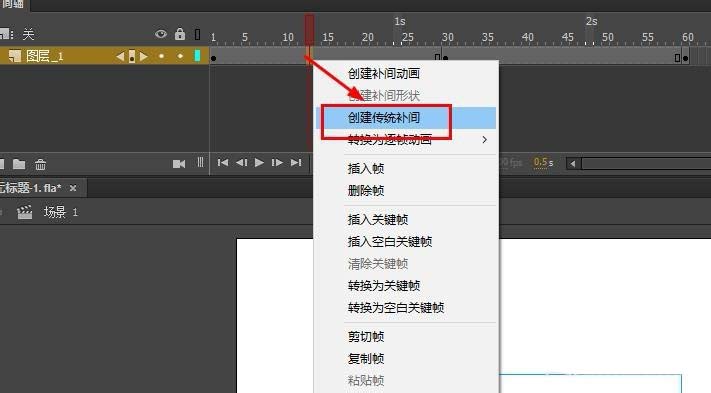
Task: Step back one frame
Action: (242, 162)
